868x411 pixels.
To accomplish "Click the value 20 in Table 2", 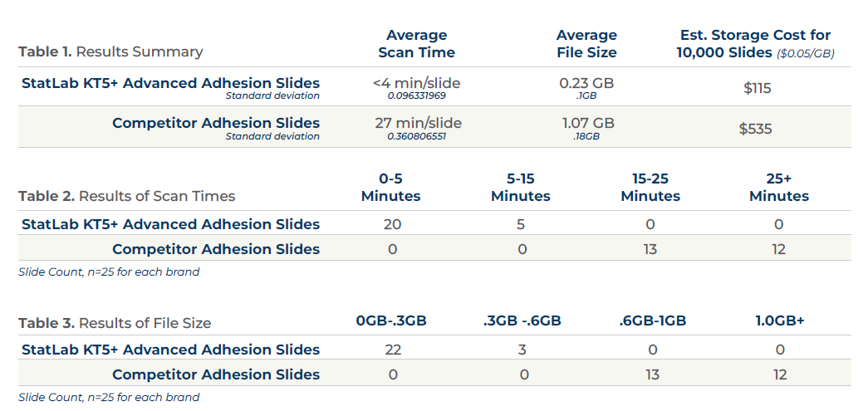I will click(x=392, y=224).
